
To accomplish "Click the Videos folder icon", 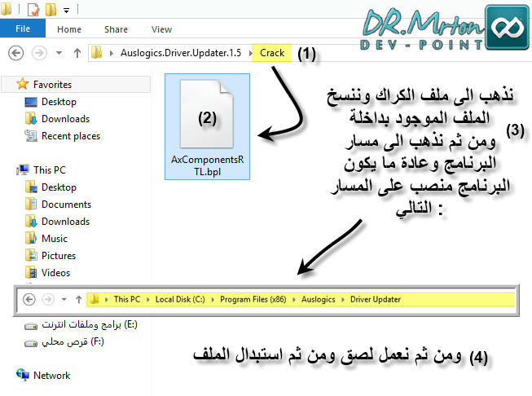I will pos(31,272).
